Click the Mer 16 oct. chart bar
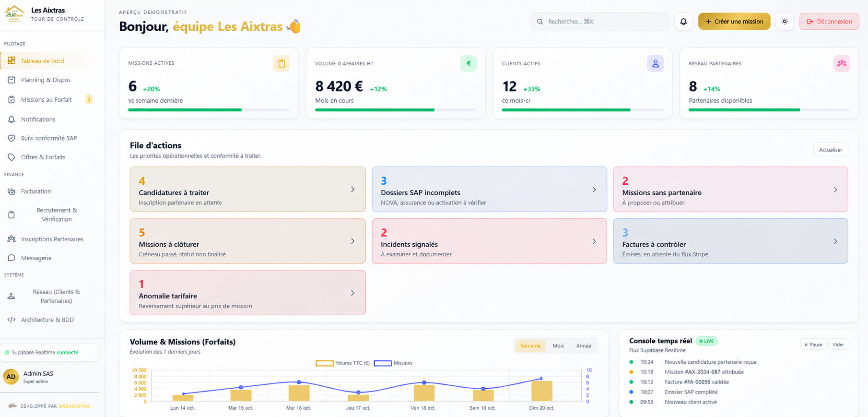This screenshot has width=868, height=417. 299,393
